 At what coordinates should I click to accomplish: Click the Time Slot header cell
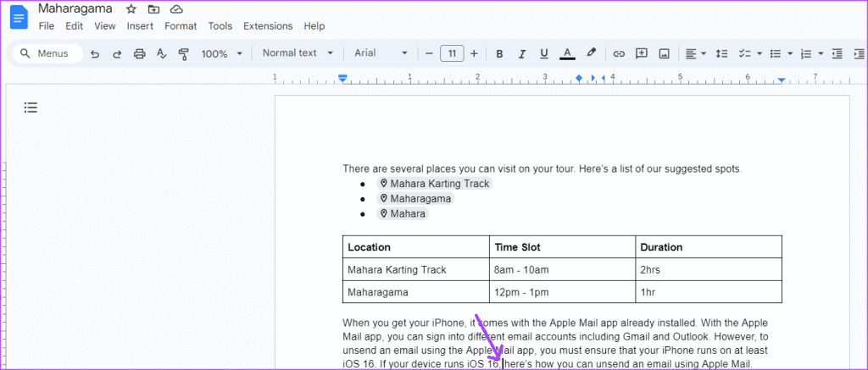[x=563, y=246]
